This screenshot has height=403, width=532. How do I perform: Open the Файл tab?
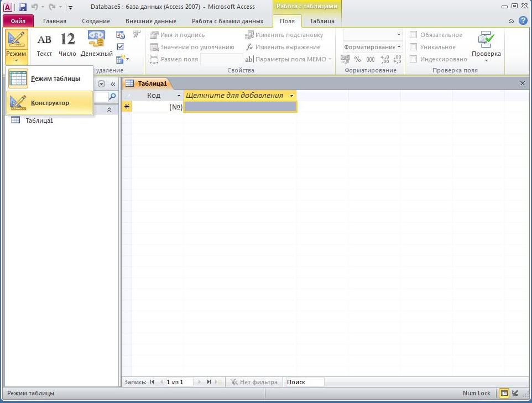(18, 21)
